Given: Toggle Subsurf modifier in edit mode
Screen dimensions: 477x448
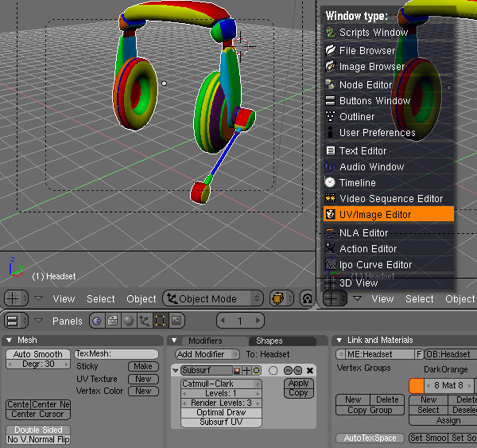Looking at the screenshot, I should 256,370.
